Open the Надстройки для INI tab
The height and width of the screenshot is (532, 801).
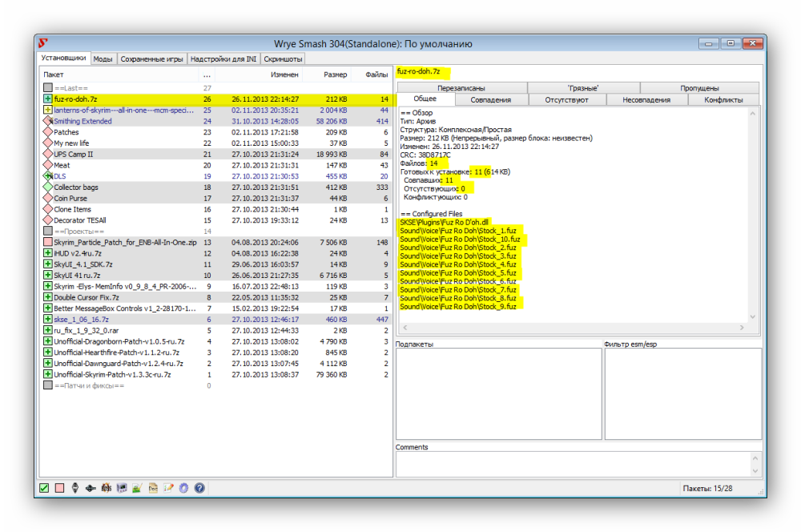(x=223, y=58)
